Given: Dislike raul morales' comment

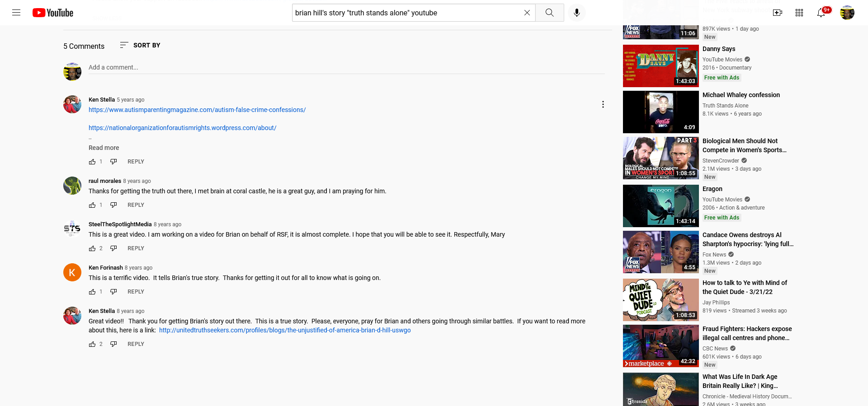Looking at the screenshot, I should (113, 205).
